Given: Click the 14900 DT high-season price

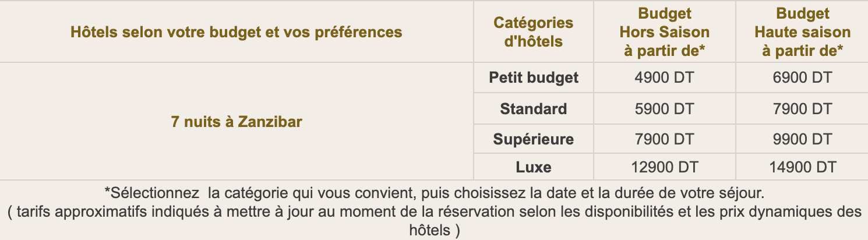Looking at the screenshot, I should coord(802,168).
